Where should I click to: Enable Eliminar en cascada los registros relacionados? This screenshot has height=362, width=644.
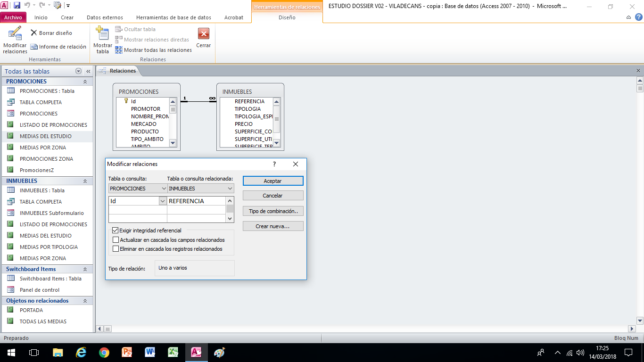[x=116, y=249]
